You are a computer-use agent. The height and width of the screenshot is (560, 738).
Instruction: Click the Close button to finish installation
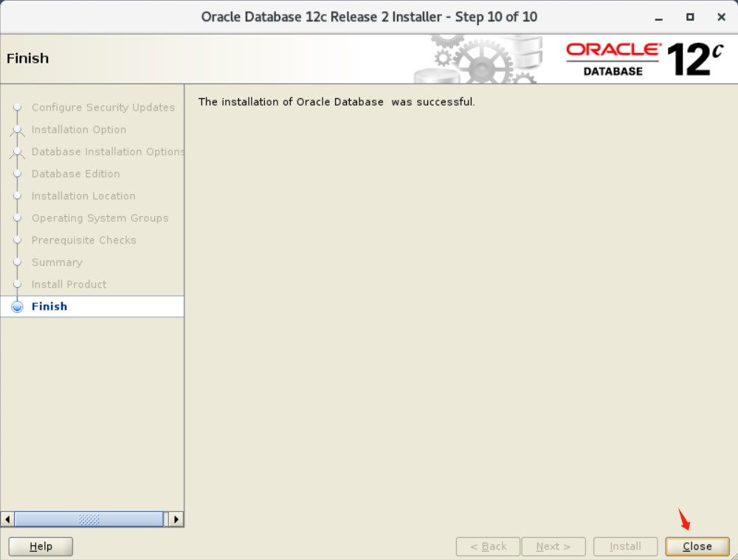(x=697, y=547)
